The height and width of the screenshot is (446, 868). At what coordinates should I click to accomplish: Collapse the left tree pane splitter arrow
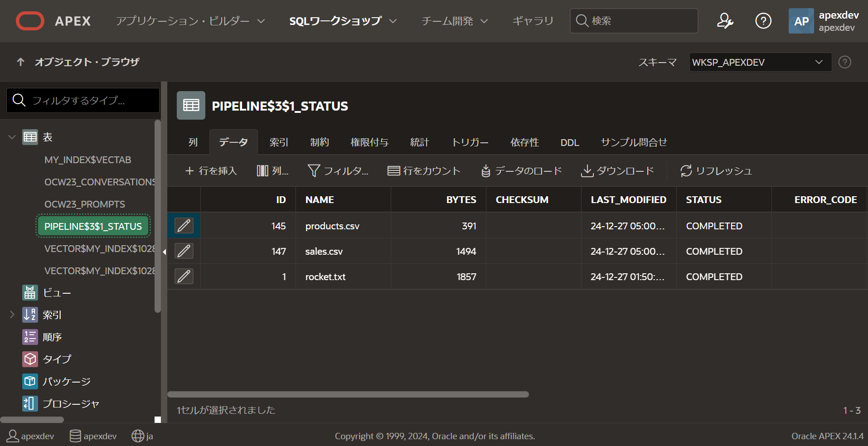[165, 252]
